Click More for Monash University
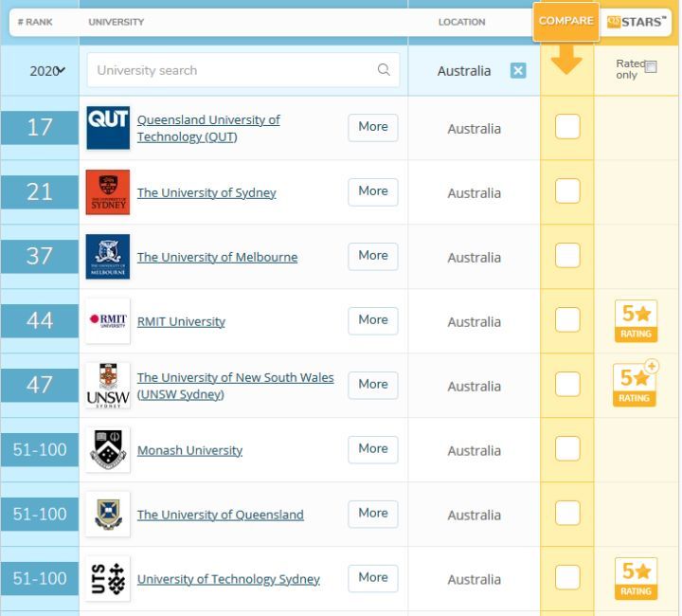682x616 pixels. pos(373,449)
